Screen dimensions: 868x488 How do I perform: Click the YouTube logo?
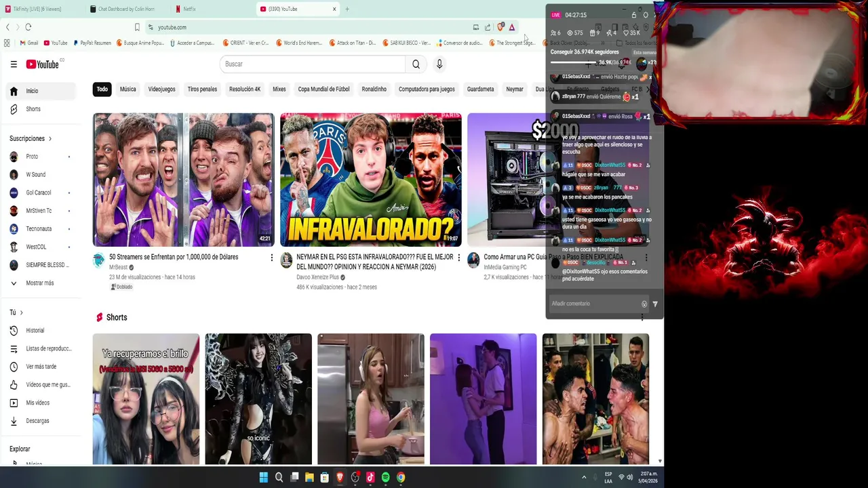(x=43, y=64)
